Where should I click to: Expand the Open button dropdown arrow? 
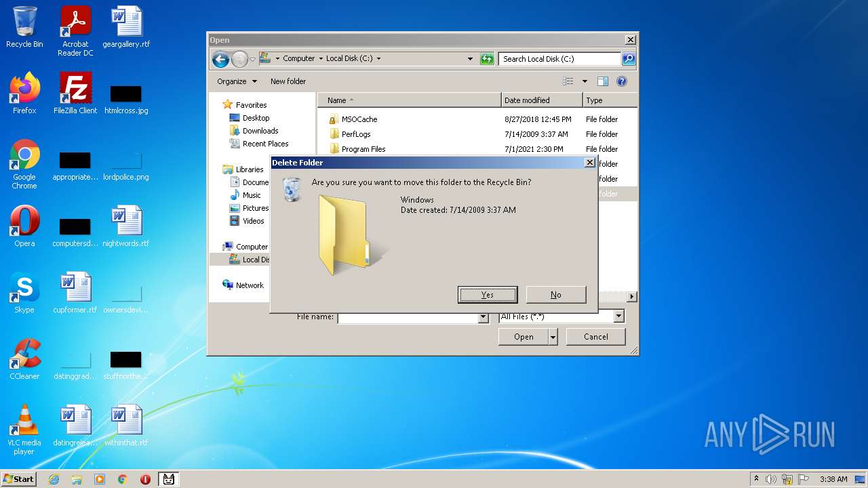553,337
